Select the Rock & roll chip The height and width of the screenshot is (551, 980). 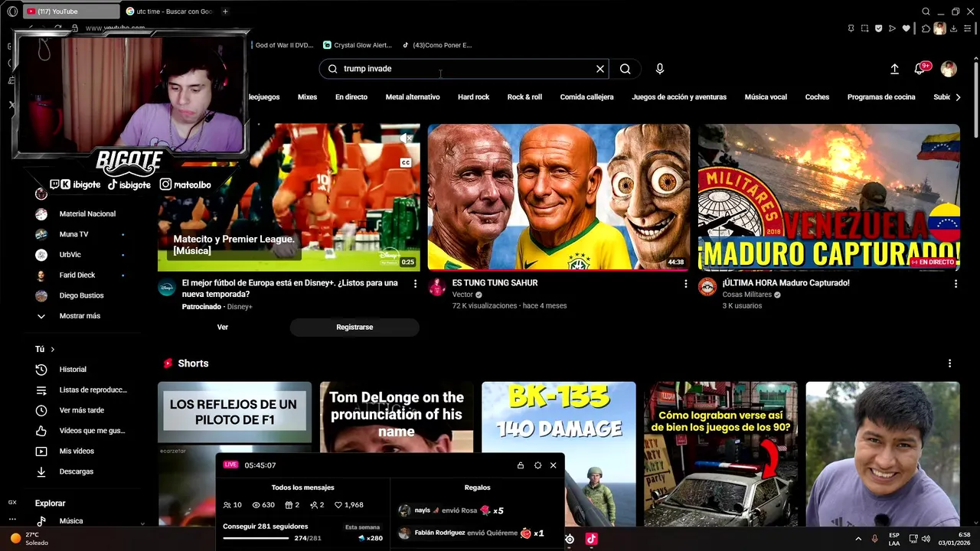pyautogui.click(x=524, y=97)
